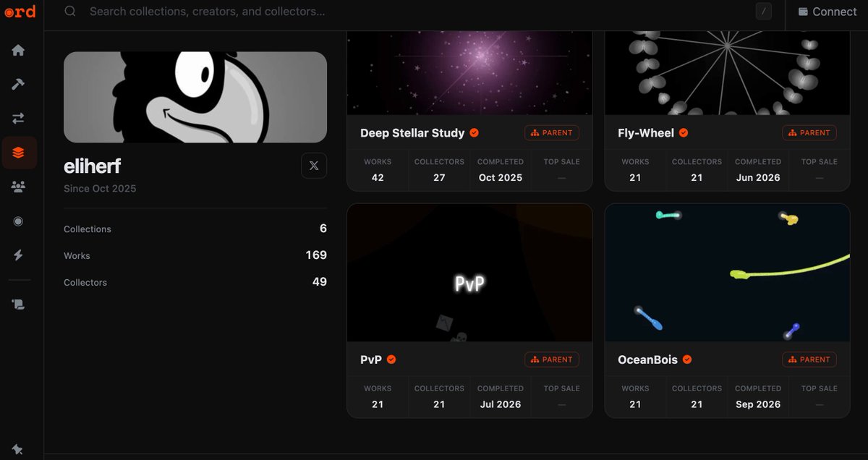The image size is (868, 460).
Task: Click the orange ord logo
Action: (20, 12)
